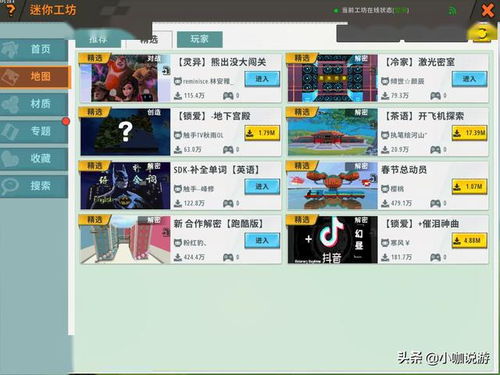Select title 【锁爱】+催泪神曲

coord(421,224)
